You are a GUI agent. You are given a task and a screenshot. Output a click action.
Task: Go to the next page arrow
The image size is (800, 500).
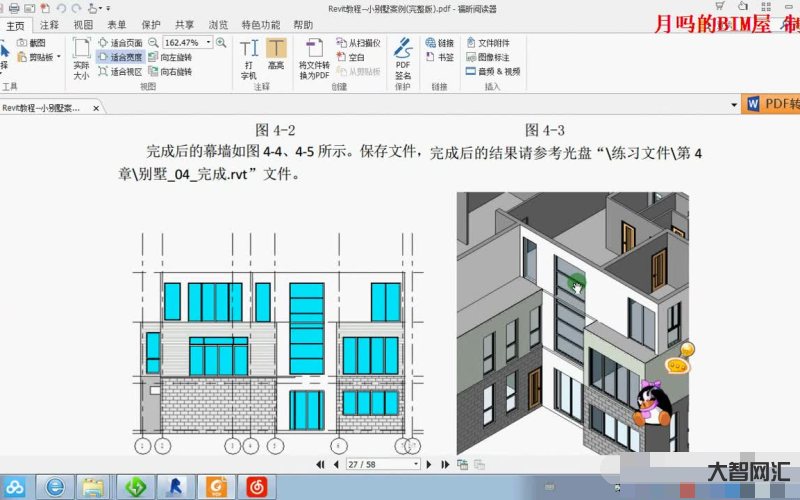click(x=429, y=465)
